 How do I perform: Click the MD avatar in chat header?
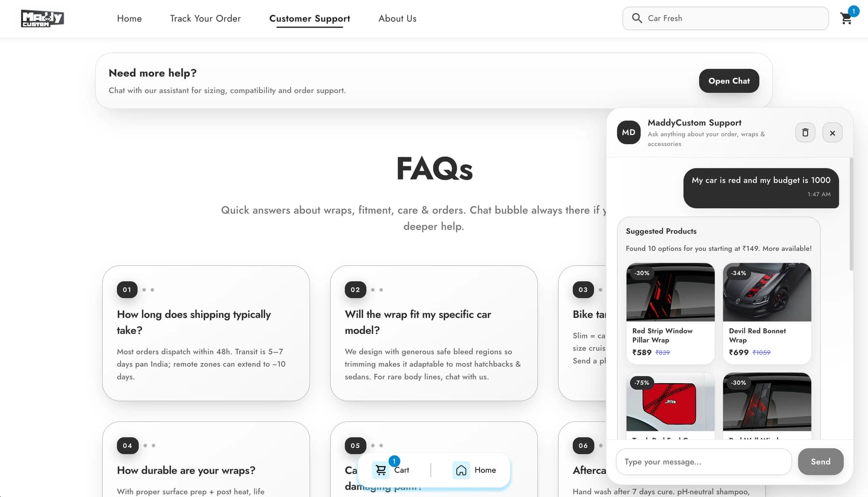[x=629, y=132]
